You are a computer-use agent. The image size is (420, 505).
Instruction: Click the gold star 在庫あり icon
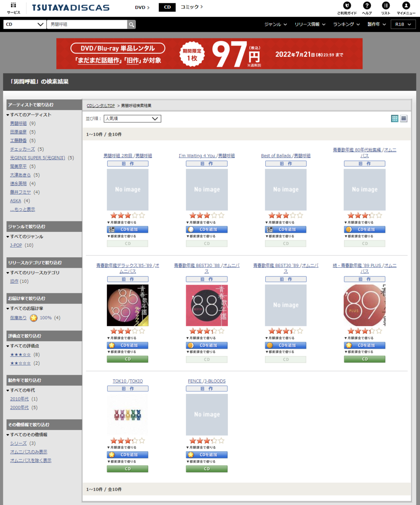coord(34,318)
